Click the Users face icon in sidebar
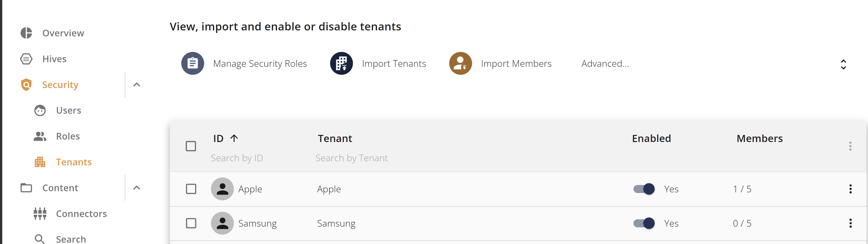This screenshot has width=868, height=244. pos(40,110)
